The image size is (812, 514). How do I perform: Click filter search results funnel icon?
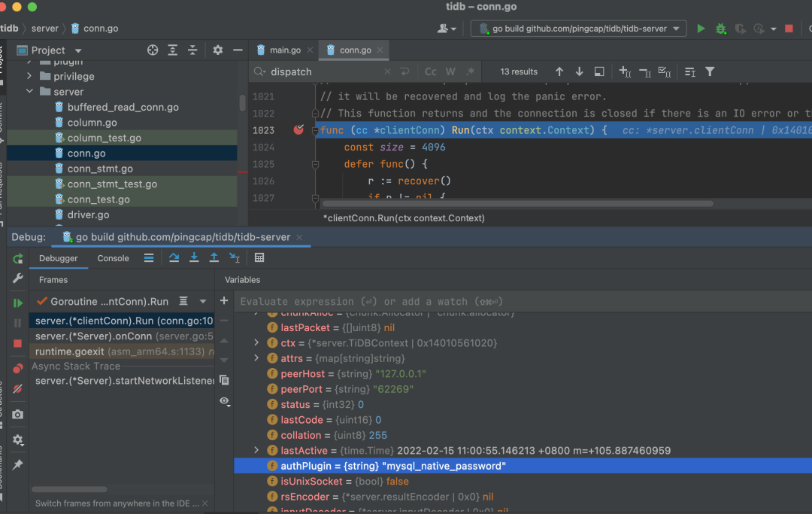710,71
